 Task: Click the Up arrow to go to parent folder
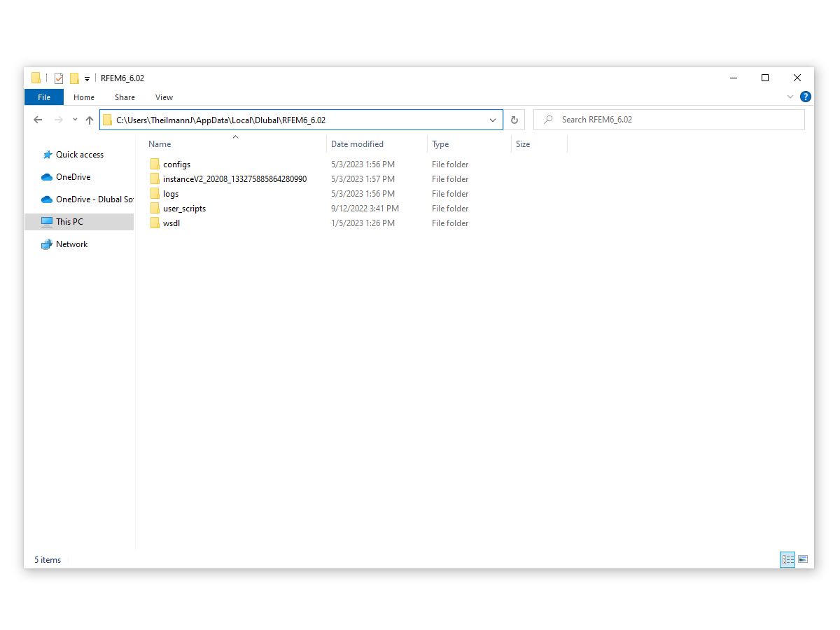click(89, 119)
